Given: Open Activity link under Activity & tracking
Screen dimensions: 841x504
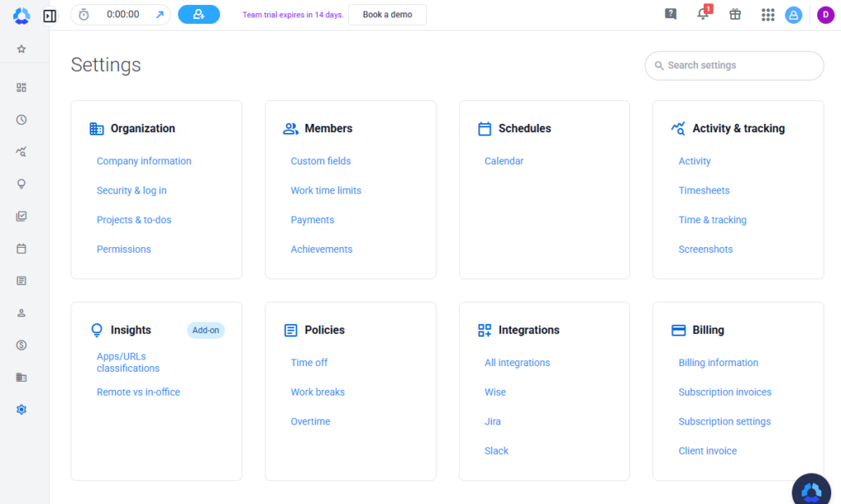Looking at the screenshot, I should click(x=695, y=161).
